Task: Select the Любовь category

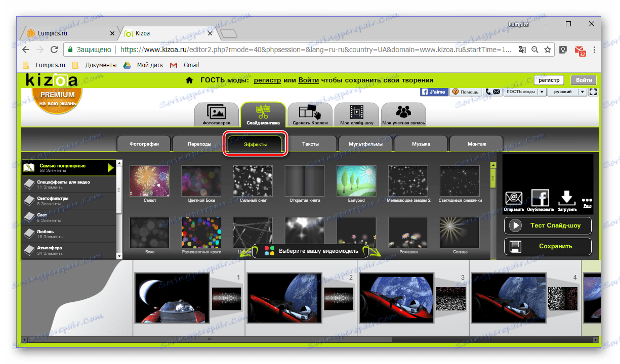Action: pos(68,234)
